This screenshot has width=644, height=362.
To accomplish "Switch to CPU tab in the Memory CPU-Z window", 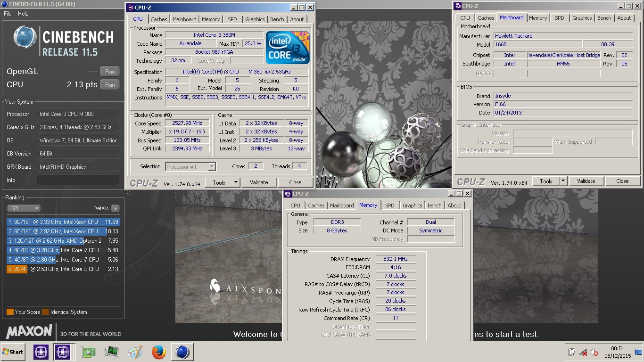I will coord(296,206).
